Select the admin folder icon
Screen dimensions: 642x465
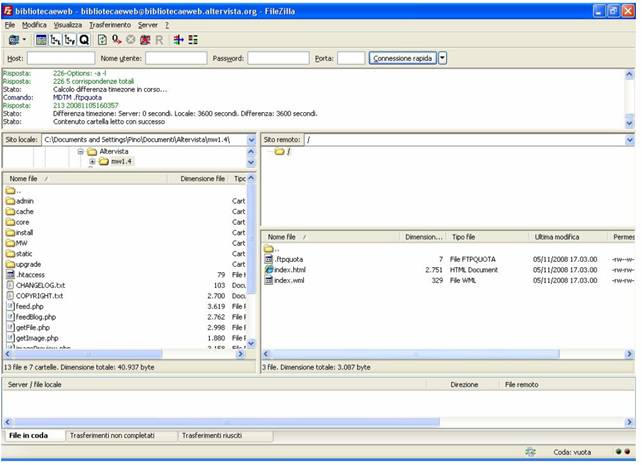pyautogui.click(x=10, y=201)
